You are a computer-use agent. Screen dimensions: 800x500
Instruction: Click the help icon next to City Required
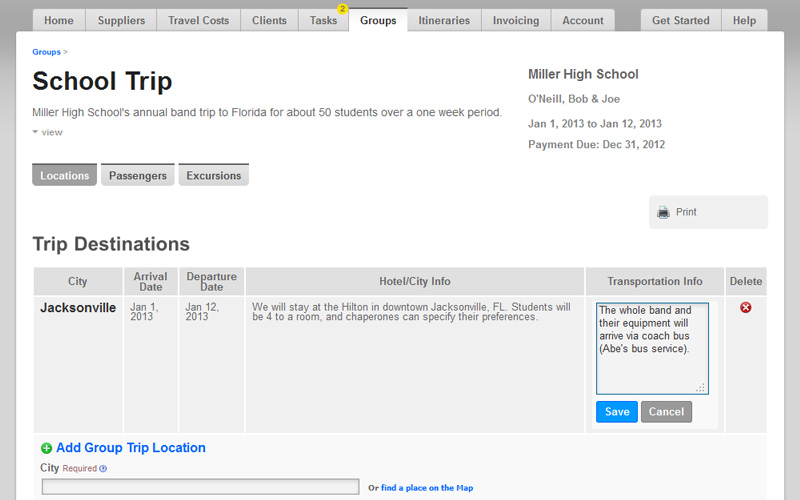(x=103, y=468)
